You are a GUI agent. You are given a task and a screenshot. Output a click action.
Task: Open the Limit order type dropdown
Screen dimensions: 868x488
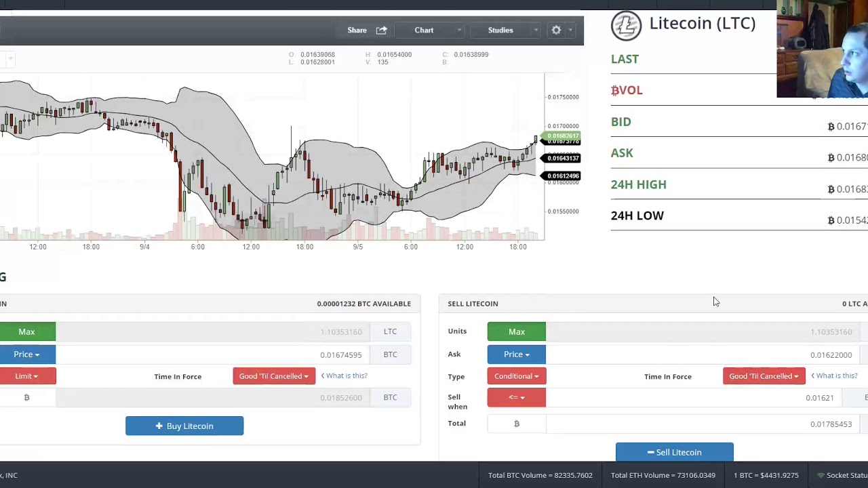point(27,375)
